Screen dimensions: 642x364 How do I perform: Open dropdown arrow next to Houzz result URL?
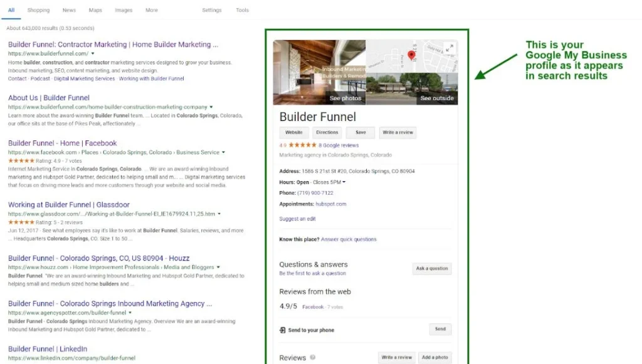click(x=218, y=268)
